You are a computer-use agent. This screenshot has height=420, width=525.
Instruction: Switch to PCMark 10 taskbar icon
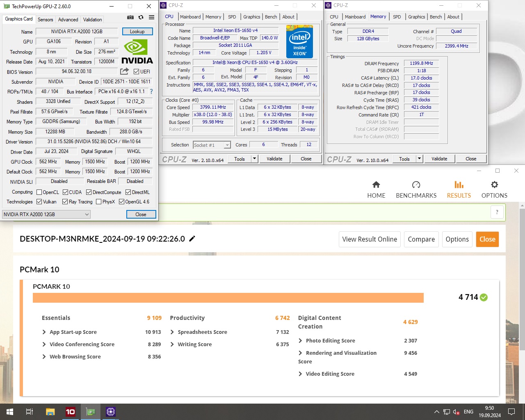pyautogui.click(x=71, y=412)
